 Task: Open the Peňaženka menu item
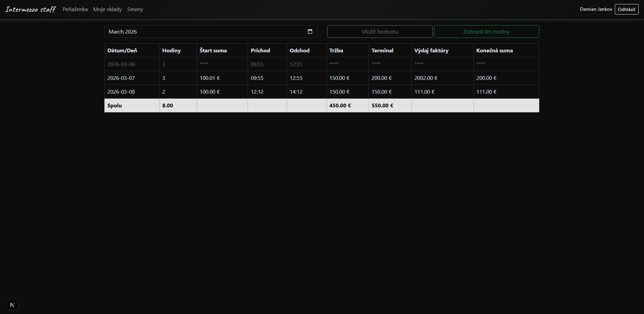[x=75, y=9]
